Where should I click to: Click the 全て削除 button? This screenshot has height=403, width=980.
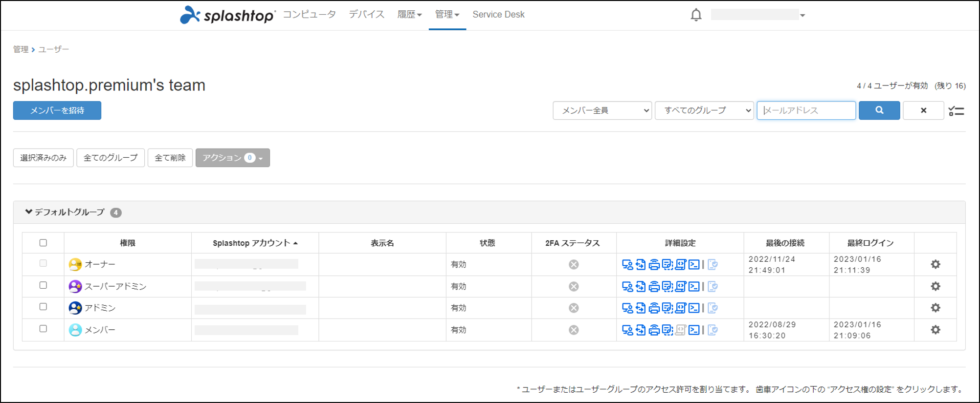(170, 158)
